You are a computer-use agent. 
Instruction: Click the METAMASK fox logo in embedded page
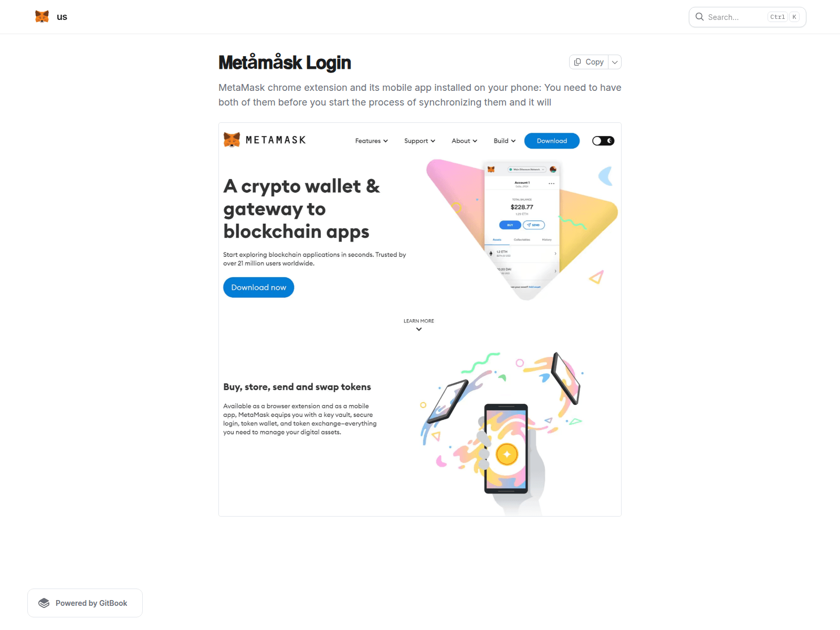point(232,140)
